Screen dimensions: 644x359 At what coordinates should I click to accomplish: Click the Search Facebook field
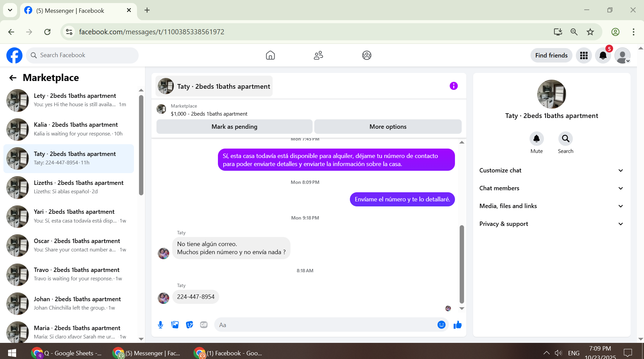[82, 55]
